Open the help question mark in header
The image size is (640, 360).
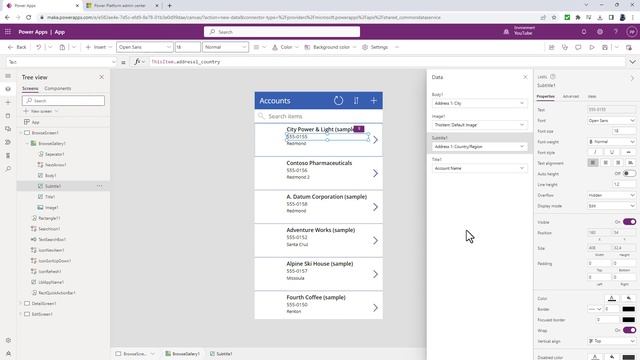616,32
